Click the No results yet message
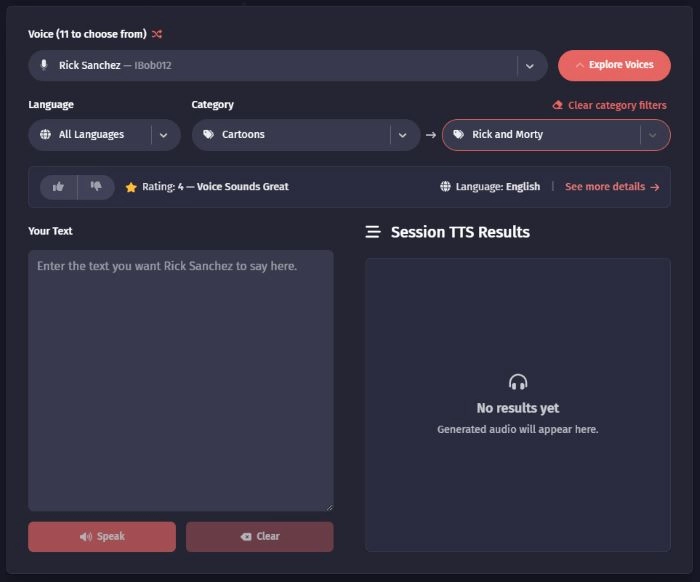The width and height of the screenshot is (700, 582). [518, 408]
